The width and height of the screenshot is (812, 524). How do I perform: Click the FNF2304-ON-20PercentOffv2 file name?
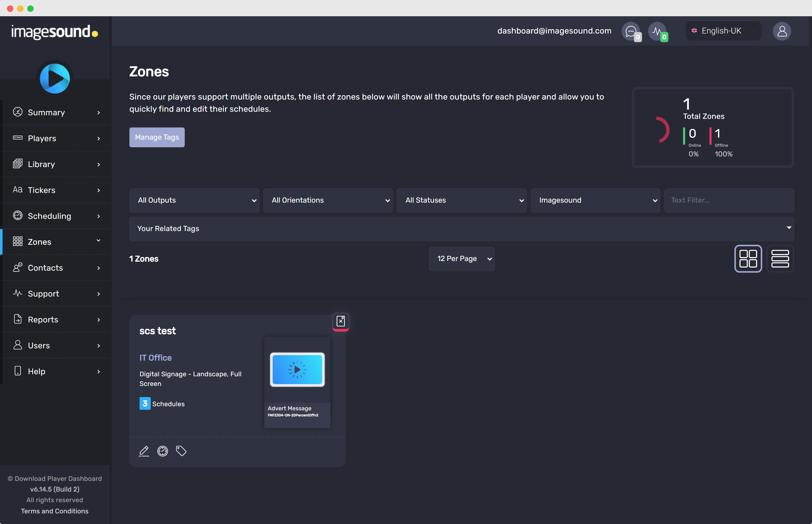click(293, 415)
